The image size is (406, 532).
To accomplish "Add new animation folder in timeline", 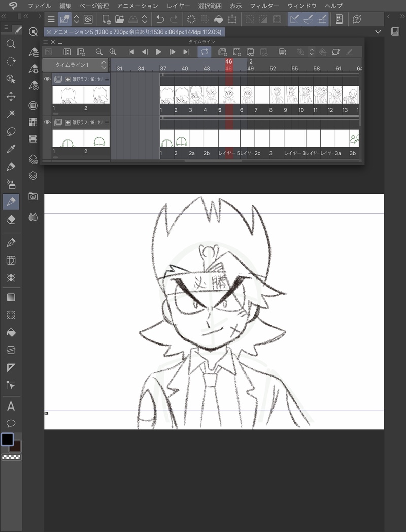I will point(223,52).
